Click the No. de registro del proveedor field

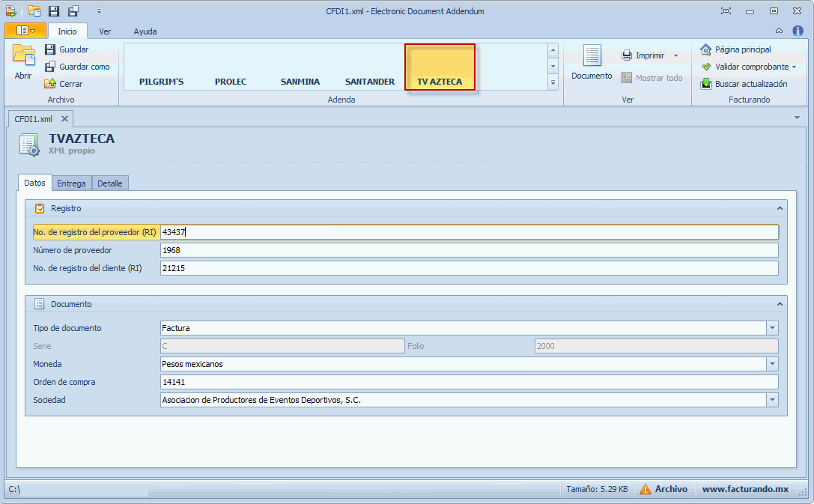point(470,232)
